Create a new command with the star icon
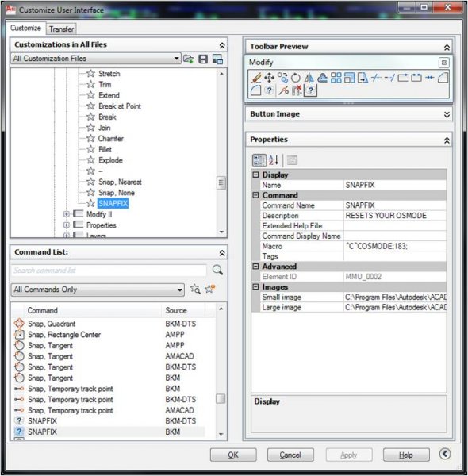468x476 pixels. click(x=210, y=289)
